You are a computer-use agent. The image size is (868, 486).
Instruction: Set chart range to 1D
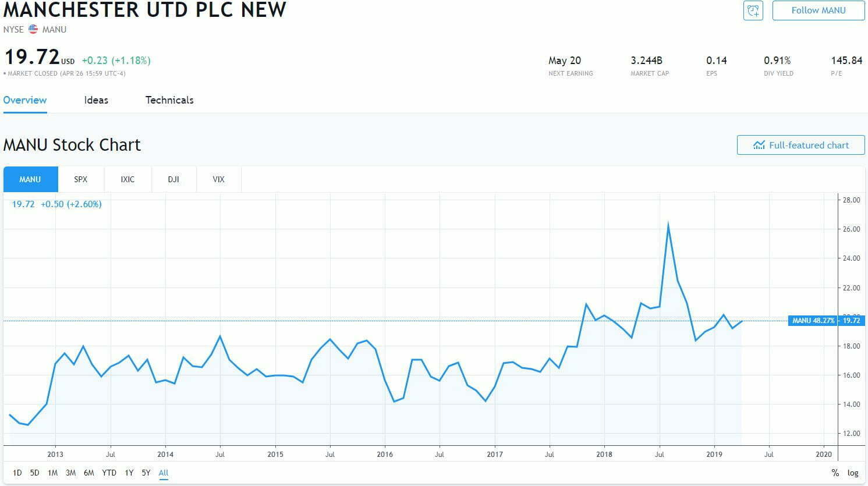click(17, 473)
